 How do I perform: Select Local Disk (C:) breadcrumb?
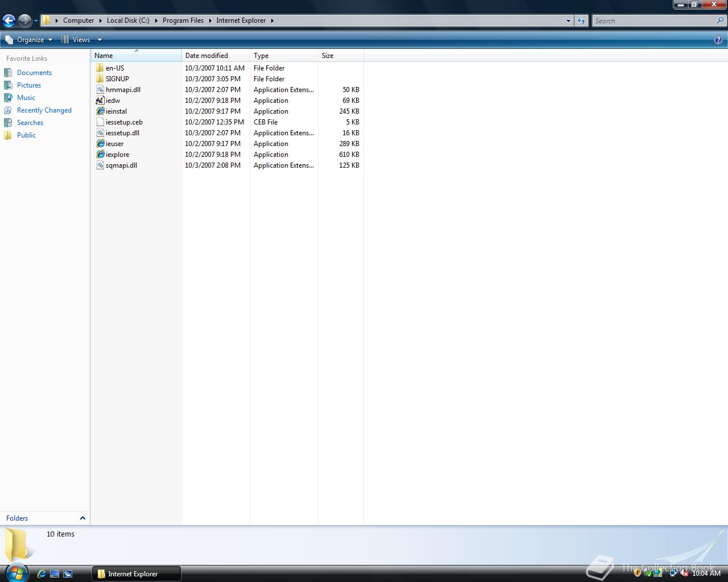click(128, 20)
